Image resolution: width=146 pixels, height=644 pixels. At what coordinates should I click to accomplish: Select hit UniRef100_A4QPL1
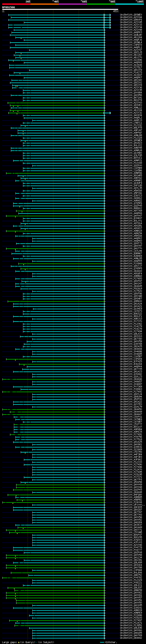pyautogui.click(x=131, y=47)
